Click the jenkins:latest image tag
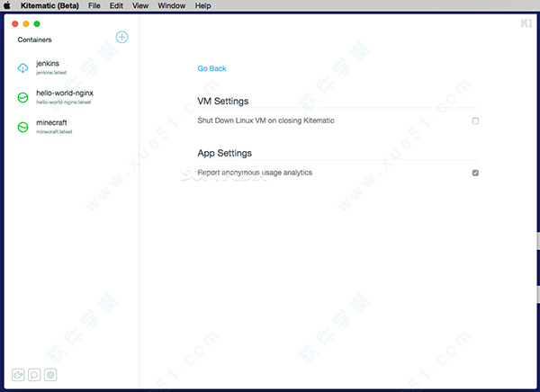Image resolution: width=540 pixels, height=392 pixels. point(51,73)
